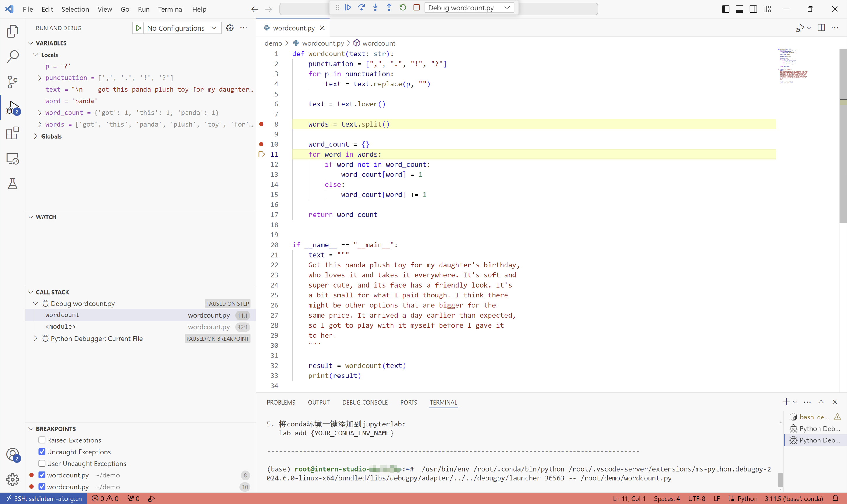The width and height of the screenshot is (847, 504).
Task: Click the editor minimap preview
Action: point(793,68)
